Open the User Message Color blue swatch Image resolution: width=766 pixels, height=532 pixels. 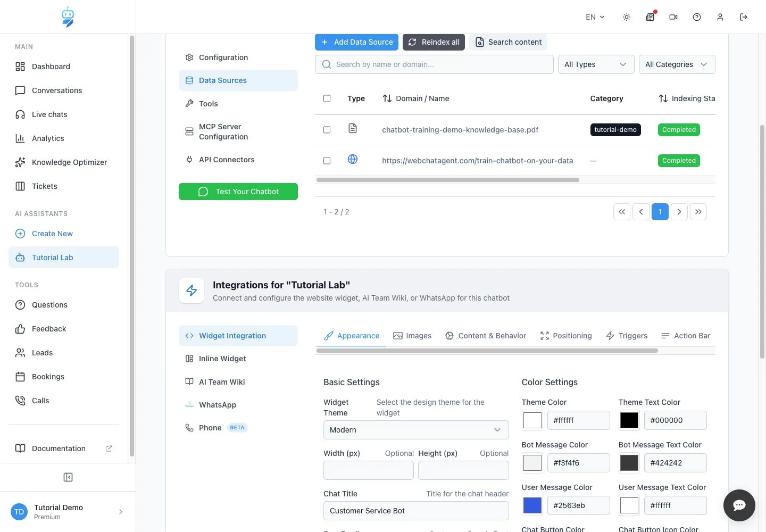(x=532, y=505)
